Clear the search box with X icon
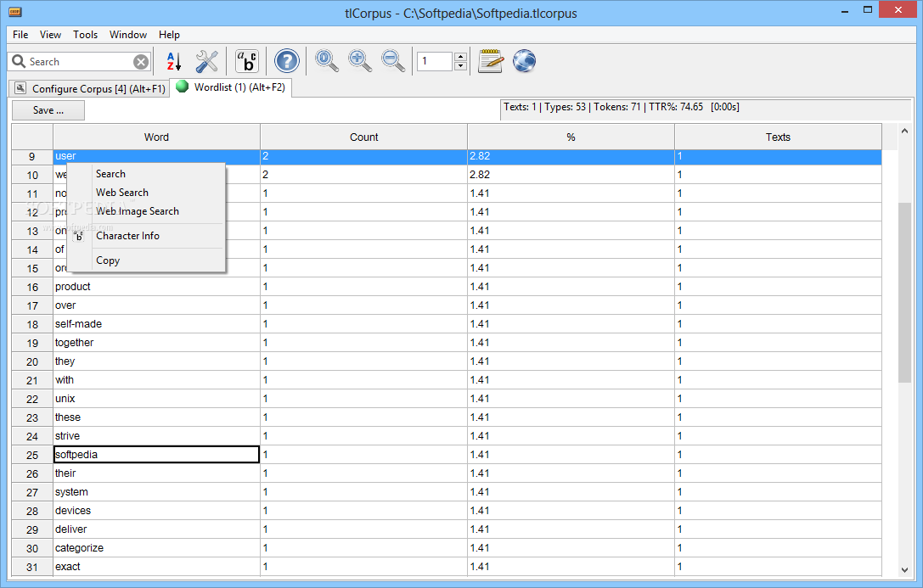 141,62
